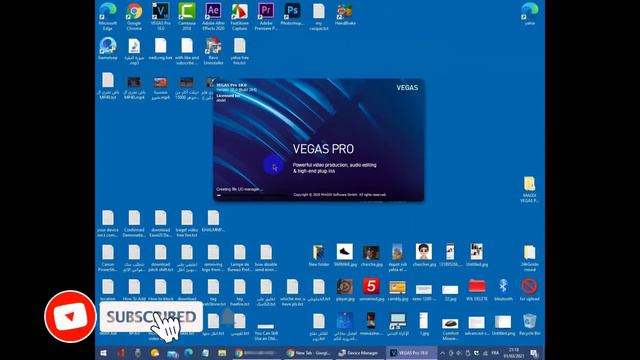Select the FastStone Capture desktop shortcut
Viewport: 640px width, 360px height.
240,16
